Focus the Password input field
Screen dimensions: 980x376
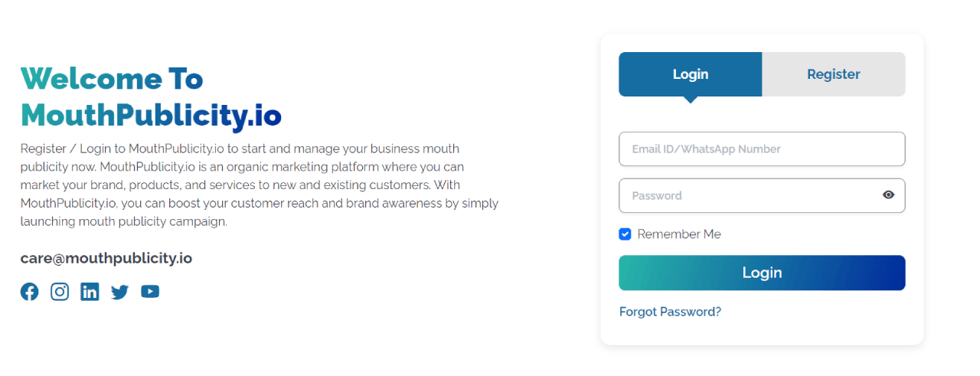point(762,195)
